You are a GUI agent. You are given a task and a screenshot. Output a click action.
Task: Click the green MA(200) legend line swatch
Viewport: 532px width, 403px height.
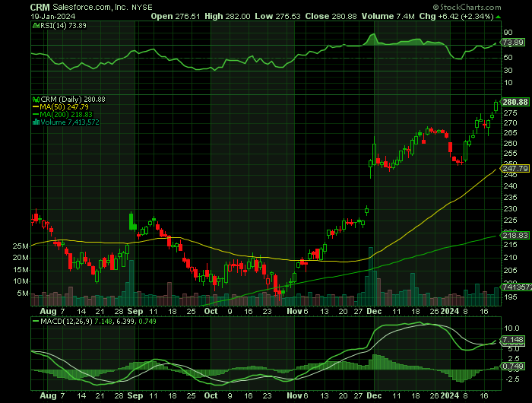pyautogui.click(x=36, y=115)
